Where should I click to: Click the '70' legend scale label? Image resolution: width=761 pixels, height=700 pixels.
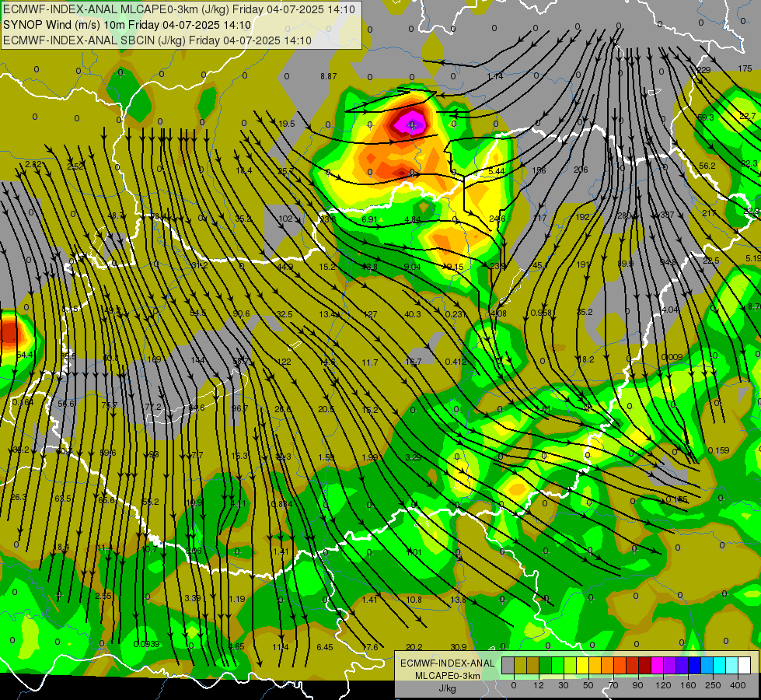613,685
